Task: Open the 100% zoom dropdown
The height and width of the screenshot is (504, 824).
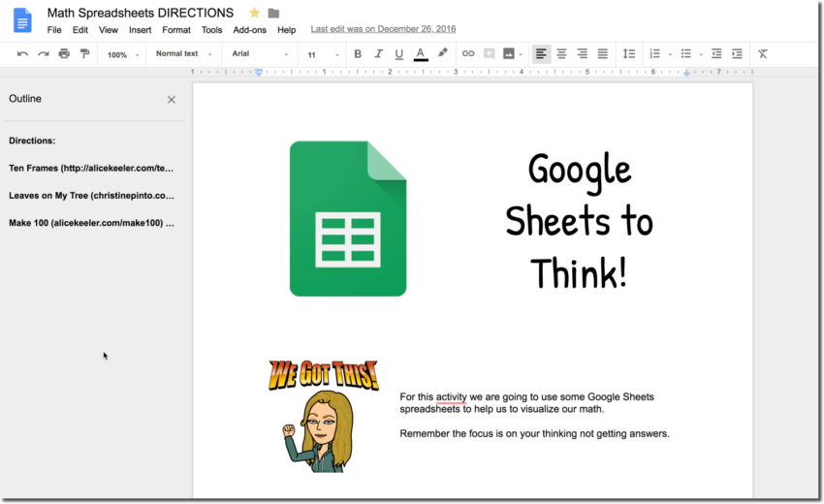Action: pyautogui.click(x=123, y=54)
